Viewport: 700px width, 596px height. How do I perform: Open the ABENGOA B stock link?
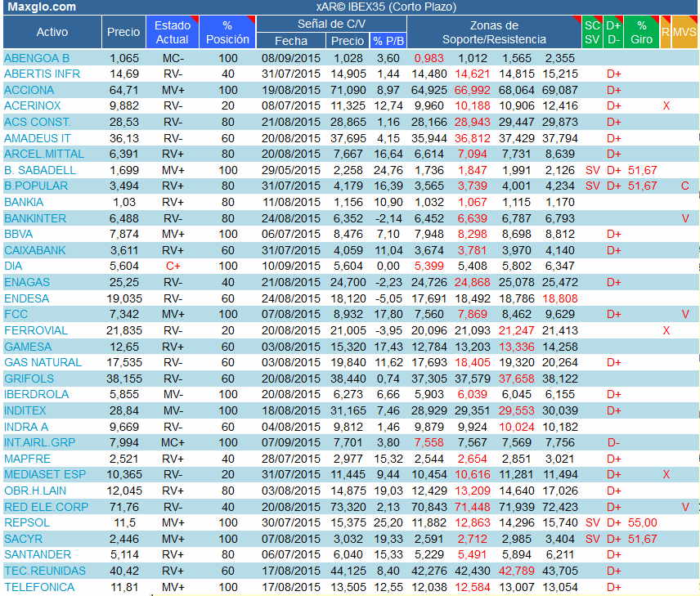[x=37, y=58]
